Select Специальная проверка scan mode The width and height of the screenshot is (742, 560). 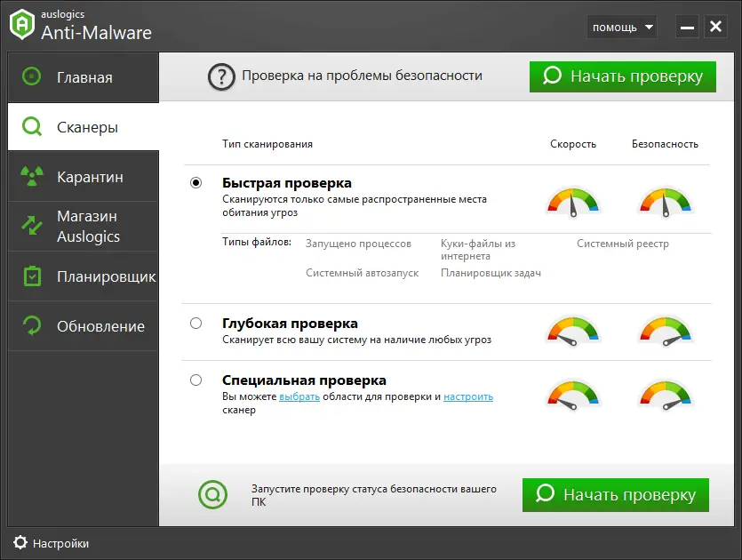coord(195,380)
